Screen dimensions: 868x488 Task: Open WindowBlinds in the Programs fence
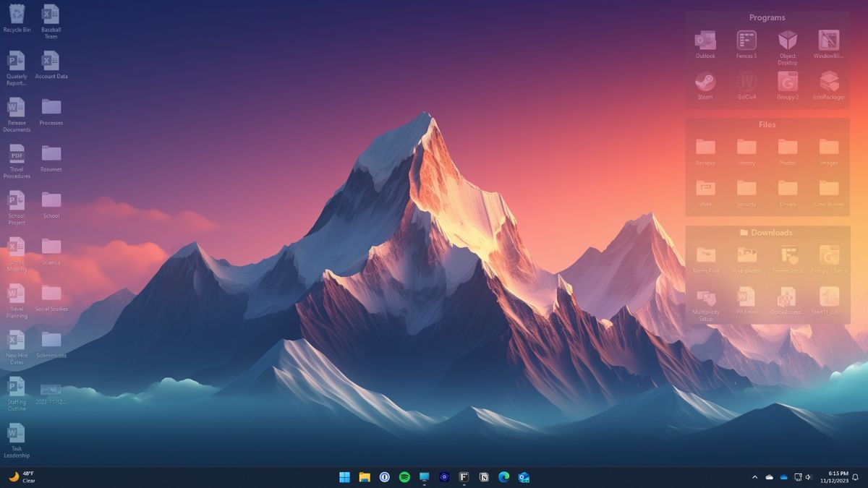[829, 44]
